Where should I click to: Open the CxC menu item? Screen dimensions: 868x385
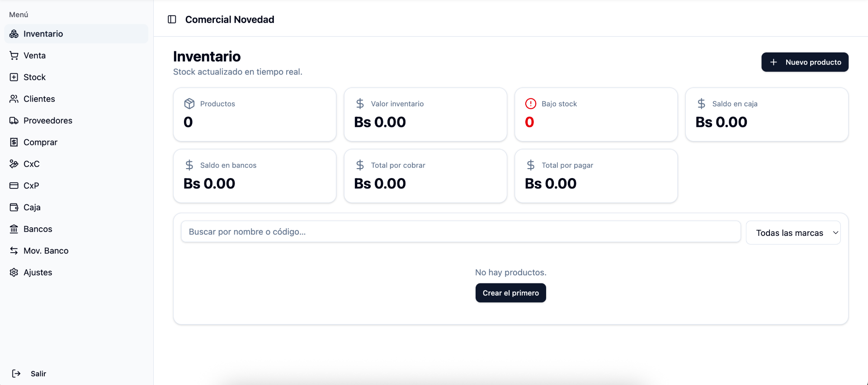tap(76, 164)
